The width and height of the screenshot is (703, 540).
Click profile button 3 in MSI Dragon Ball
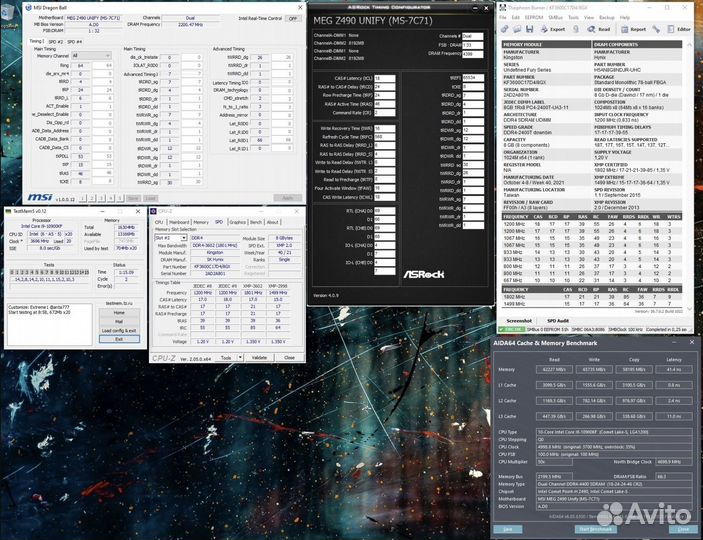(102, 198)
